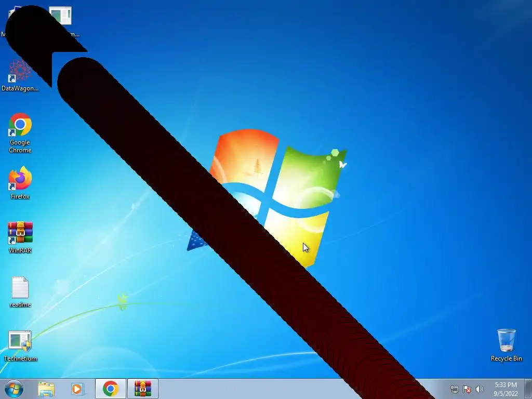The image size is (532, 399).
Task: Open the volume speaker tray icon
Action: [x=479, y=389]
